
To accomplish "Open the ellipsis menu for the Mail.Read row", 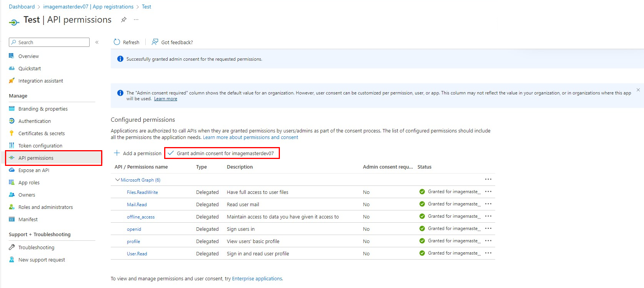I will 488,204.
